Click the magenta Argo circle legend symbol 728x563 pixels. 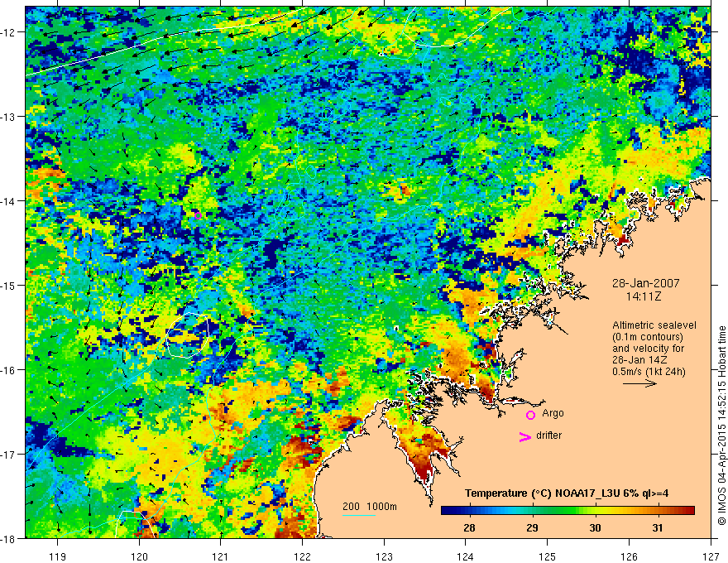pos(530,415)
